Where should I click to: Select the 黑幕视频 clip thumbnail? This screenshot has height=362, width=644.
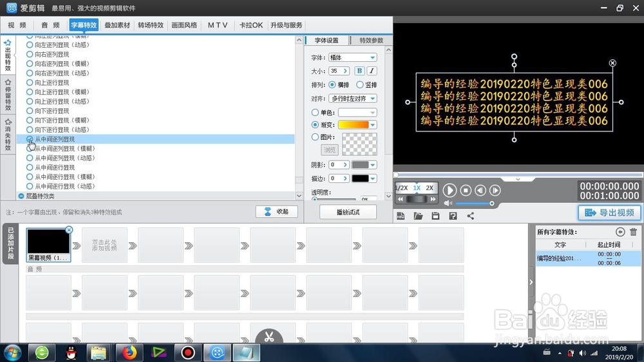(x=48, y=245)
